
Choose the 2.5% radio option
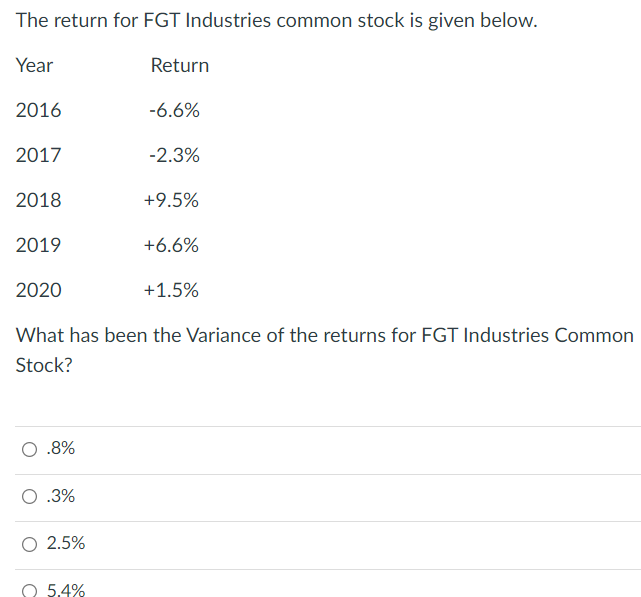tap(30, 544)
